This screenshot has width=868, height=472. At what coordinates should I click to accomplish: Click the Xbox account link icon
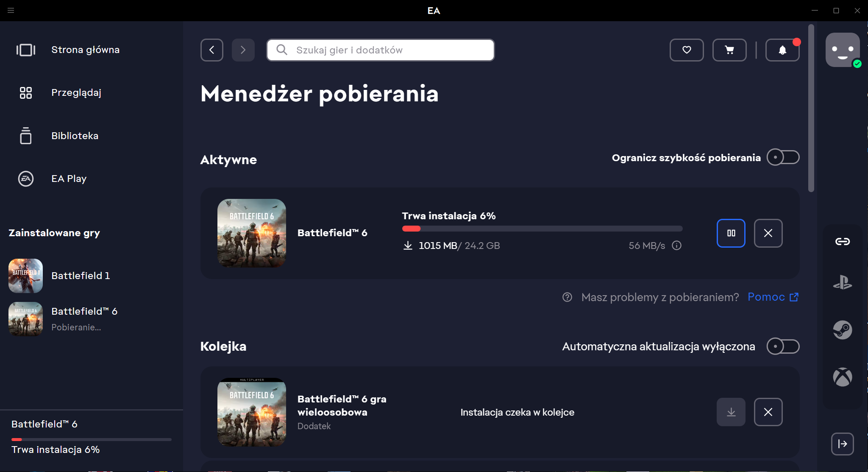point(843,377)
